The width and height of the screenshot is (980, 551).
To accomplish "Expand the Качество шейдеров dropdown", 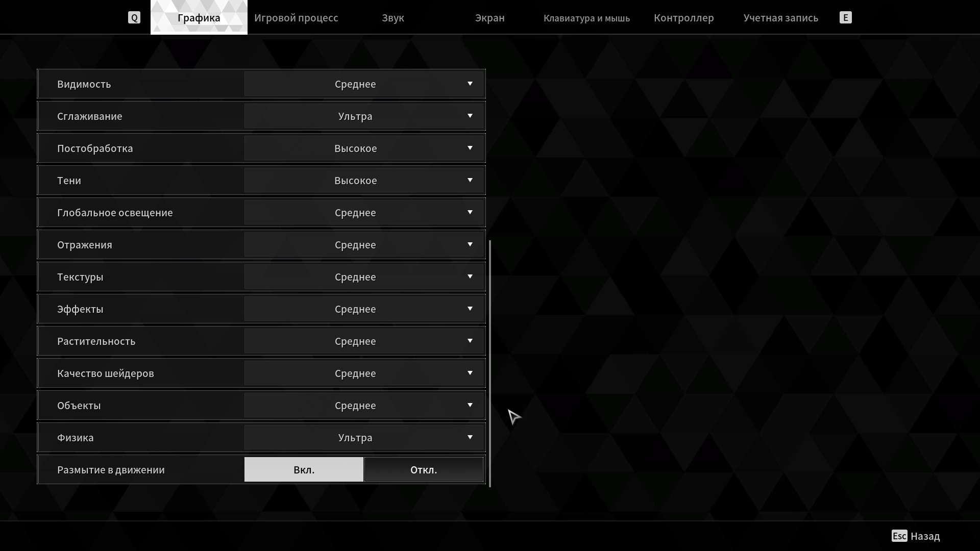I will click(364, 373).
